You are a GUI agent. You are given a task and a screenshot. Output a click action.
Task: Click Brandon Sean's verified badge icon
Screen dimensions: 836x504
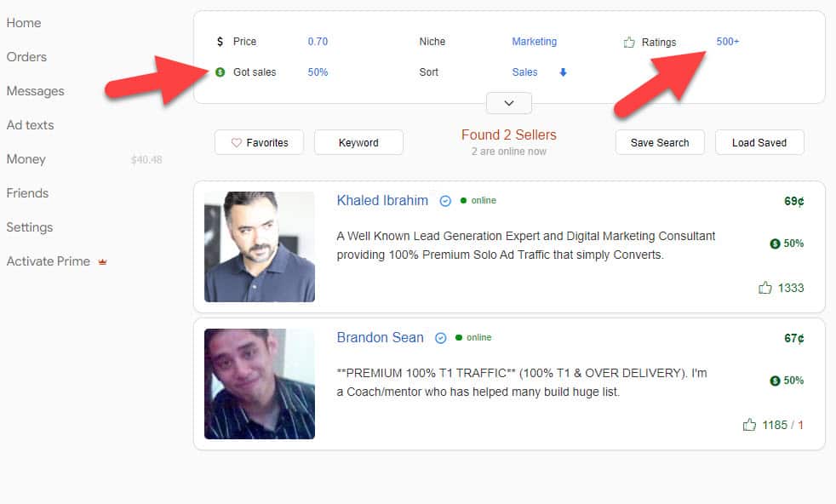click(x=441, y=338)
